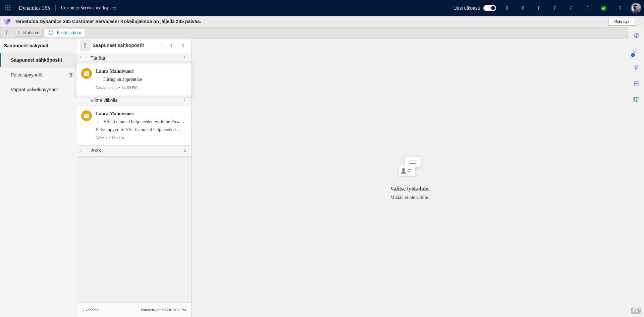
Task: Click the green presence status indicator
Action: pyautogui.click(x=604, y=8)
